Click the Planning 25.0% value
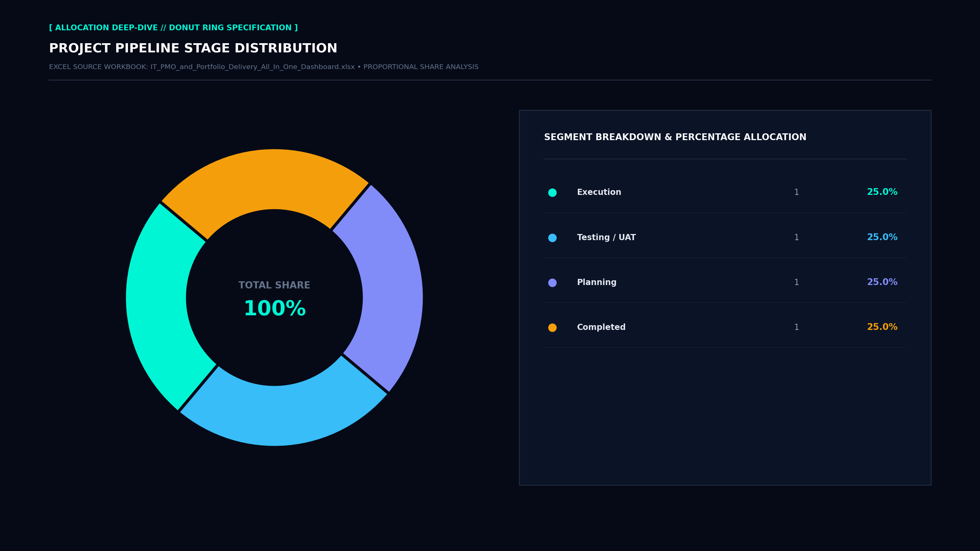 coord(882,282)
